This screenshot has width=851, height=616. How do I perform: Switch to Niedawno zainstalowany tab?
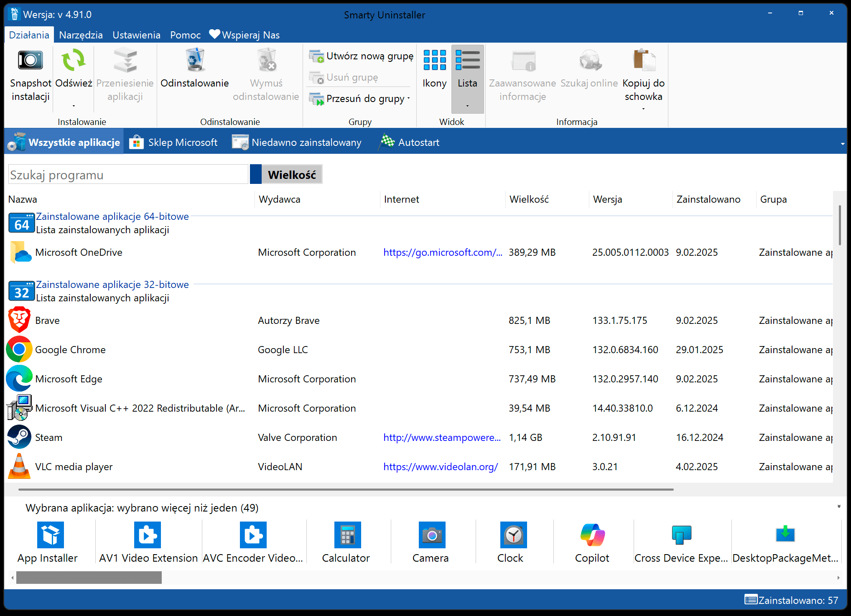[x=297, y=143]
